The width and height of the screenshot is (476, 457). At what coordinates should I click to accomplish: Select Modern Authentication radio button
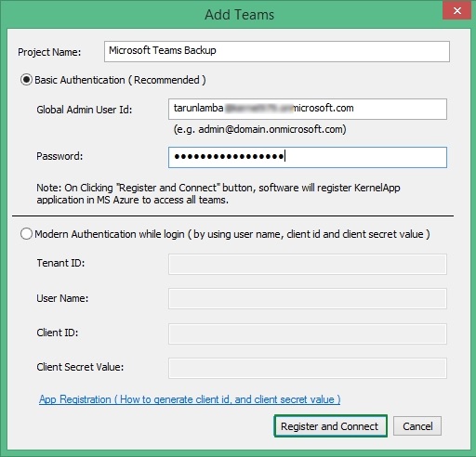(x=26, y=234)
